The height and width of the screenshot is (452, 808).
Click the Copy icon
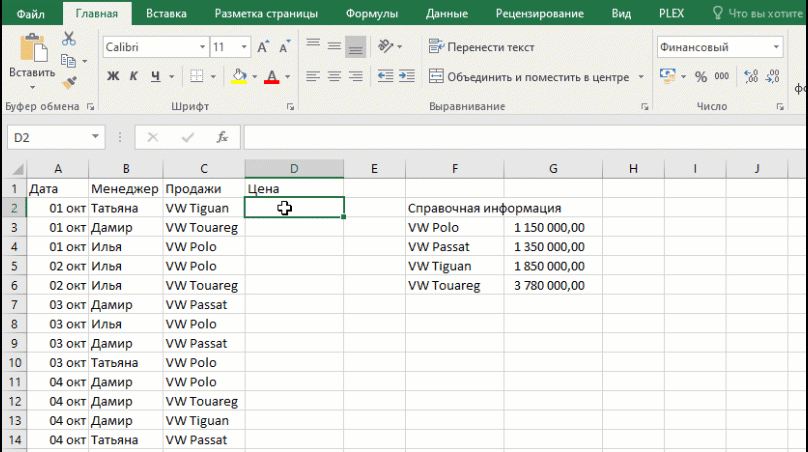tap(68, 61)
